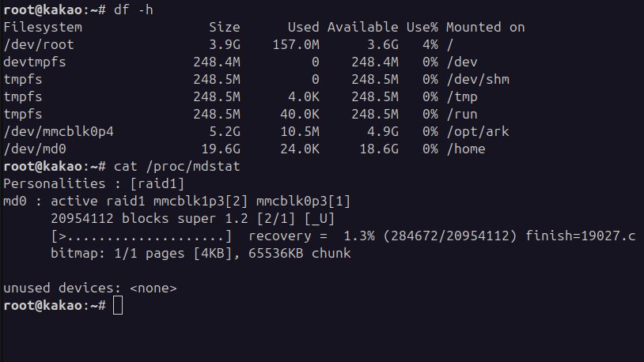Click the '/run' mount point

462,114
